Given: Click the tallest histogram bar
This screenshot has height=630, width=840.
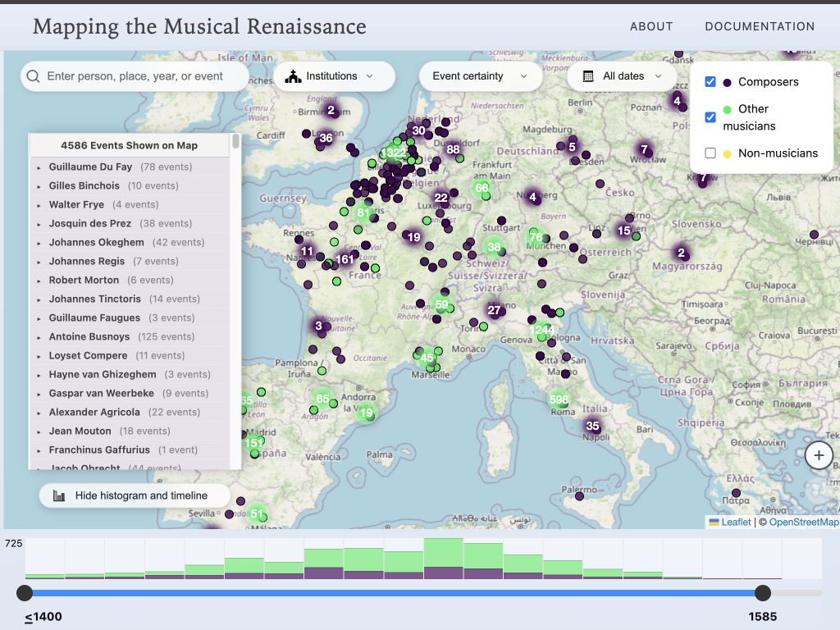Looking at the screenshot, I should coord(444,558).
